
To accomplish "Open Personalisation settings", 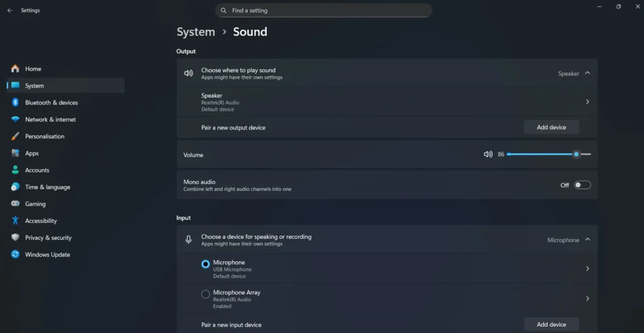I will [x=65, y=136].
